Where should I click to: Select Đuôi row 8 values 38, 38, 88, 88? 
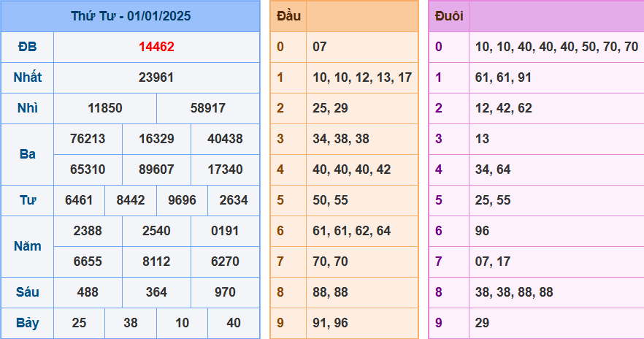click(x=514, y=292)
